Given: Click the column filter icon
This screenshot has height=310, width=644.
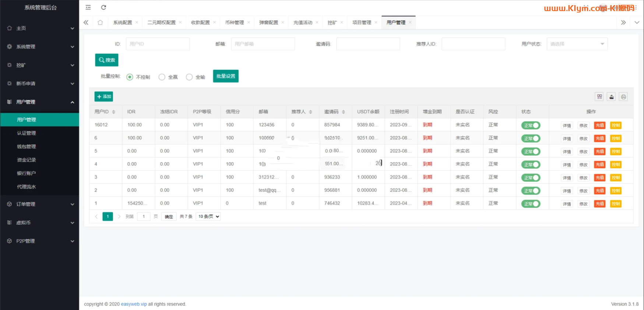Looking at the screenshot, I should pyautogui.click(x=599, y=97).
